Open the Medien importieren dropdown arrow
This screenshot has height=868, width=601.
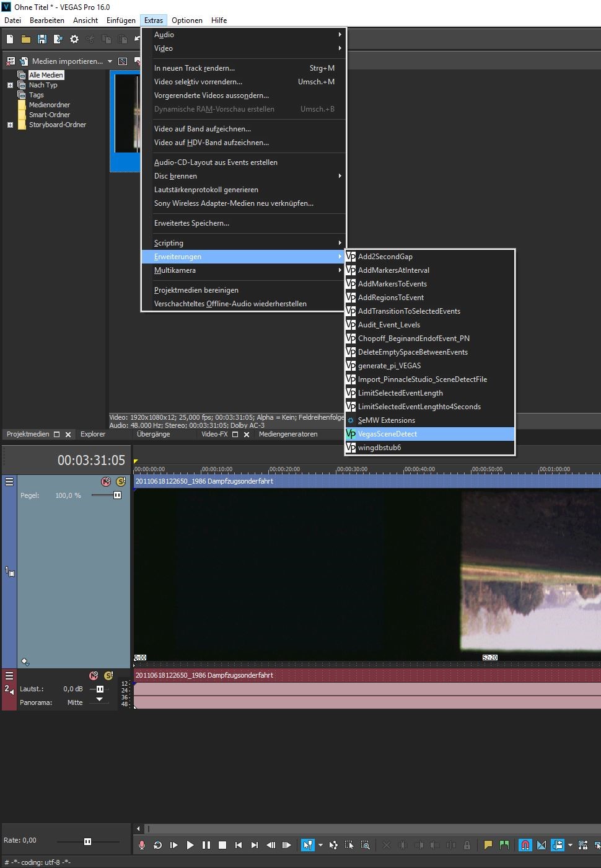point(110,61)
